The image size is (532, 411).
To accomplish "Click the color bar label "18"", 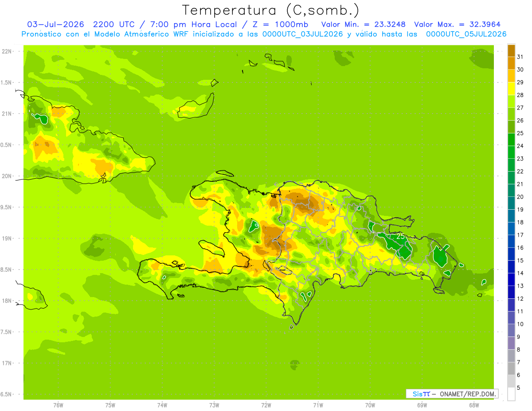I will click(x=520, y=223).
